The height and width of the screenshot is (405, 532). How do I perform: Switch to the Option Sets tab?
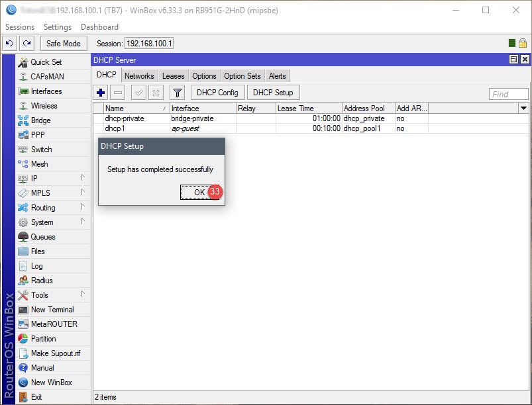(242, 76)
